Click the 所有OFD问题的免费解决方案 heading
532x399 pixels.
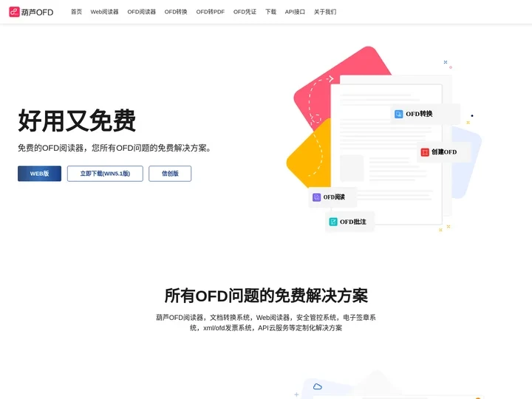click(266, 296)
